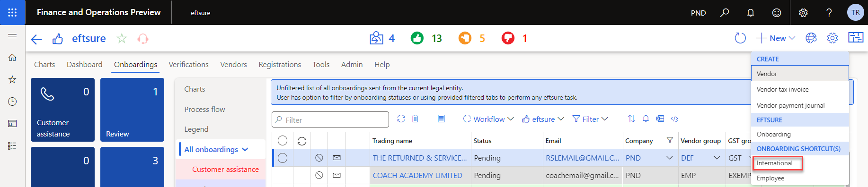Click the Excel export icon in grid toolbar
Viewport: 868px width, 187px height.
pyautogui.click(x=660, y=119)
